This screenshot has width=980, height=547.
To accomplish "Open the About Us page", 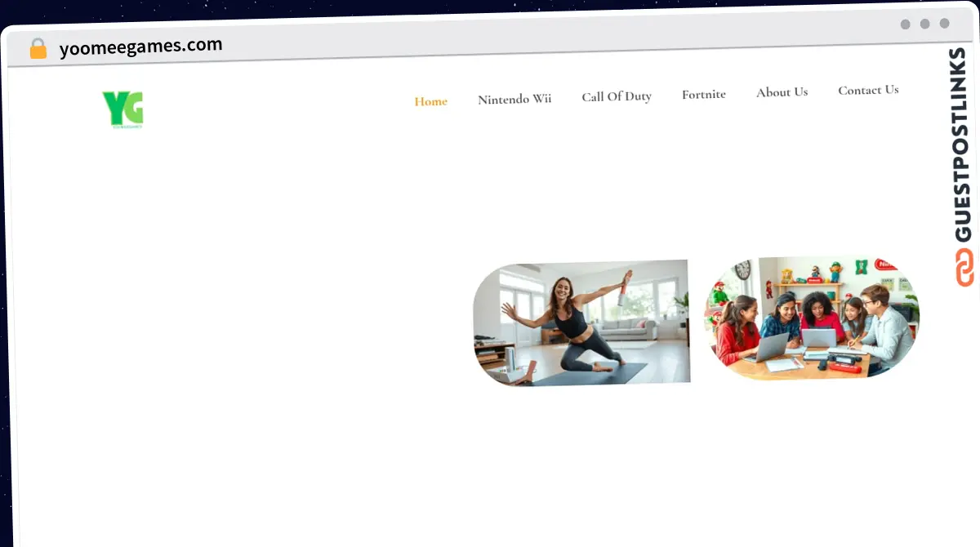I will point(782,92).
